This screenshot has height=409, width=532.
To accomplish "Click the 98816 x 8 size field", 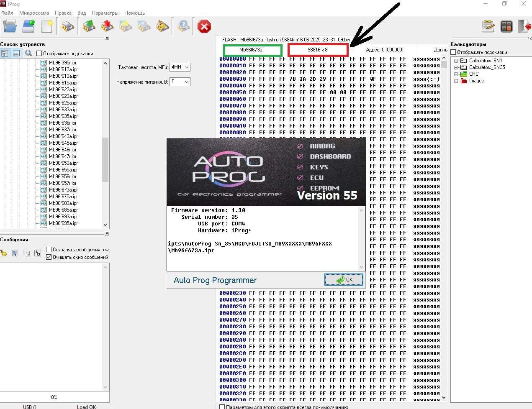I will point(318,50).
